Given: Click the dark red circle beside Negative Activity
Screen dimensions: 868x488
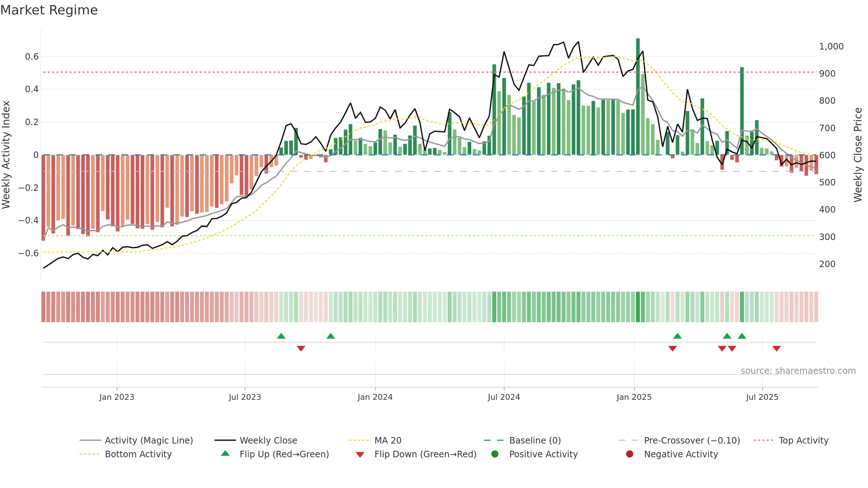Looking at the screenshot, I should click(x=630, y=454).
